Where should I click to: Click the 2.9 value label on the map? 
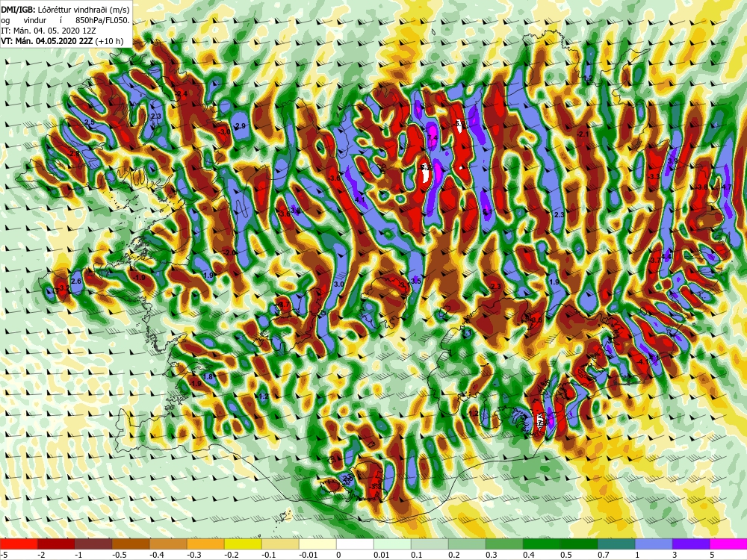click(x=241, y=125)
